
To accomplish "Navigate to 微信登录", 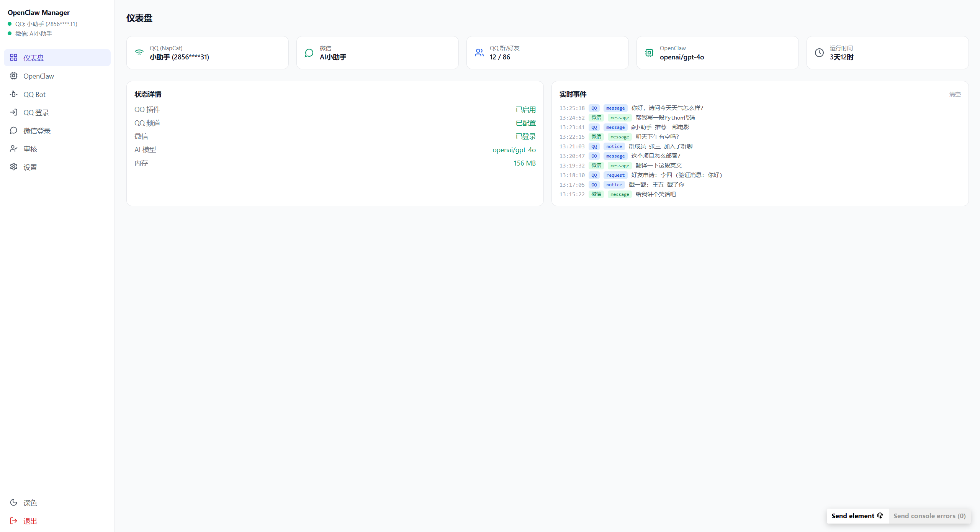I will (x=57, y=131).
